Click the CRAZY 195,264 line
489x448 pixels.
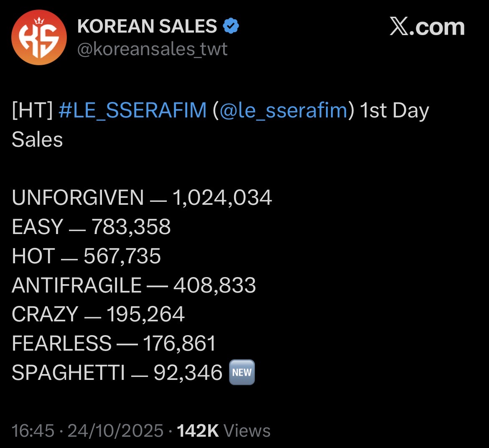(x=98, y=314)
